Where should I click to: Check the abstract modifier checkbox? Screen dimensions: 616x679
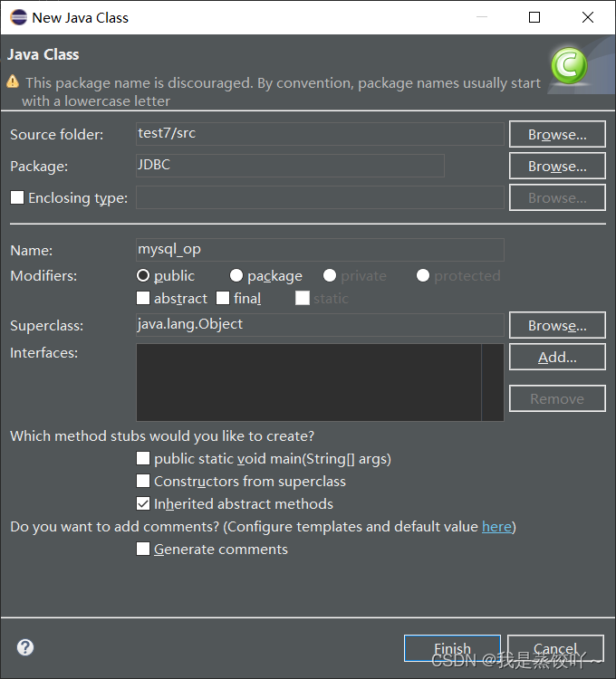[x=143, y=298]
